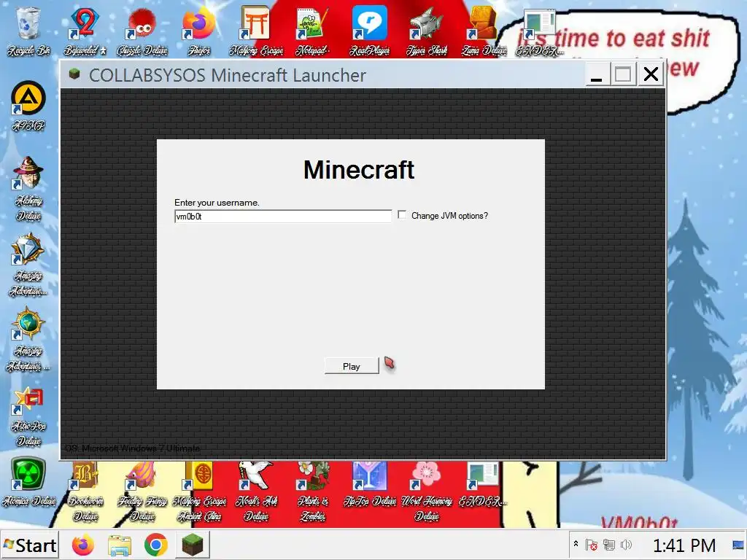This screenshot has width=747, height=560.
Task: Select the Zuma Deluxe desktop shortcut
Action: (484, 31)
